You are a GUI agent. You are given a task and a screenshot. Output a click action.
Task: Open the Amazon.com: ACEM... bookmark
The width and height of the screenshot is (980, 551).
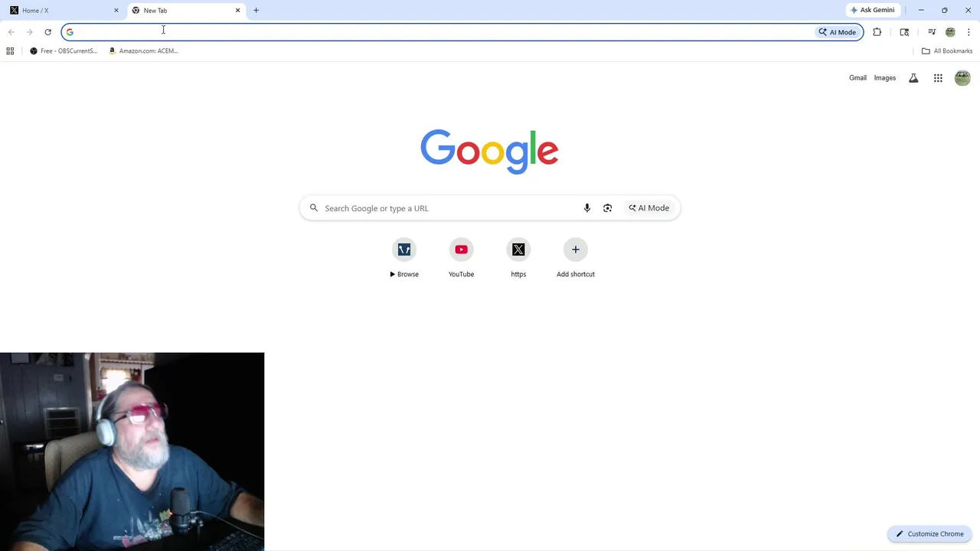coord(143,51)
